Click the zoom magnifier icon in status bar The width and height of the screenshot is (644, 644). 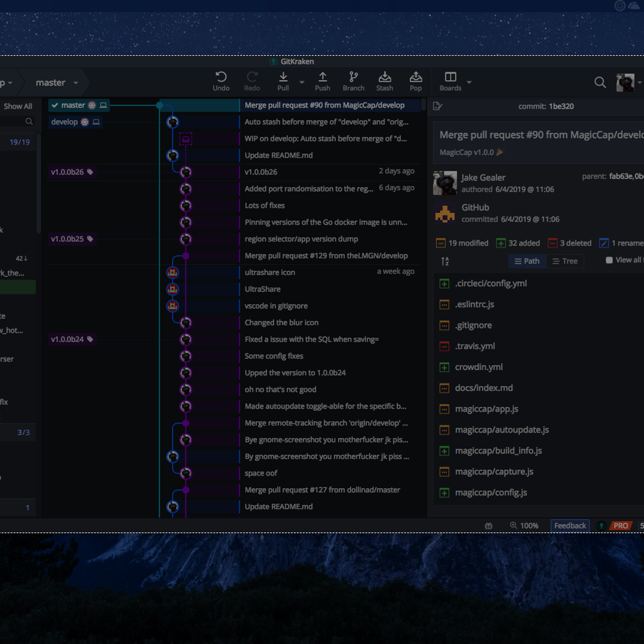click(513, 525)
